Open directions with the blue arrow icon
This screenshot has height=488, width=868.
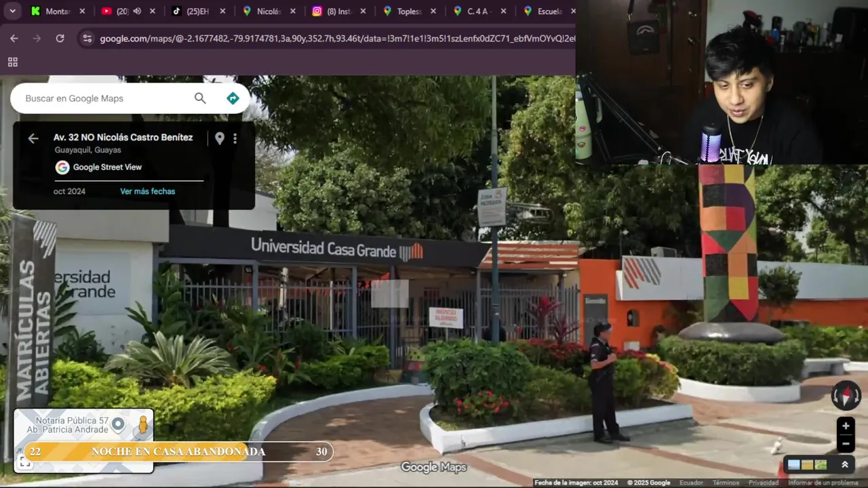(233, 98)
